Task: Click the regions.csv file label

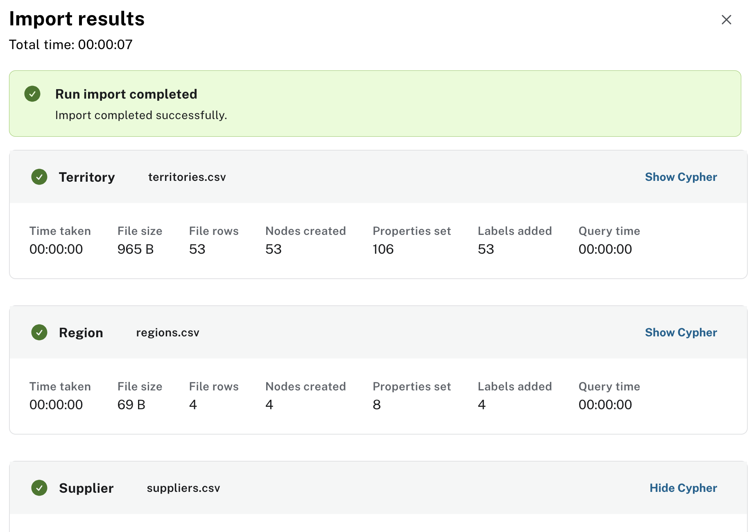Action: point(167,332)
